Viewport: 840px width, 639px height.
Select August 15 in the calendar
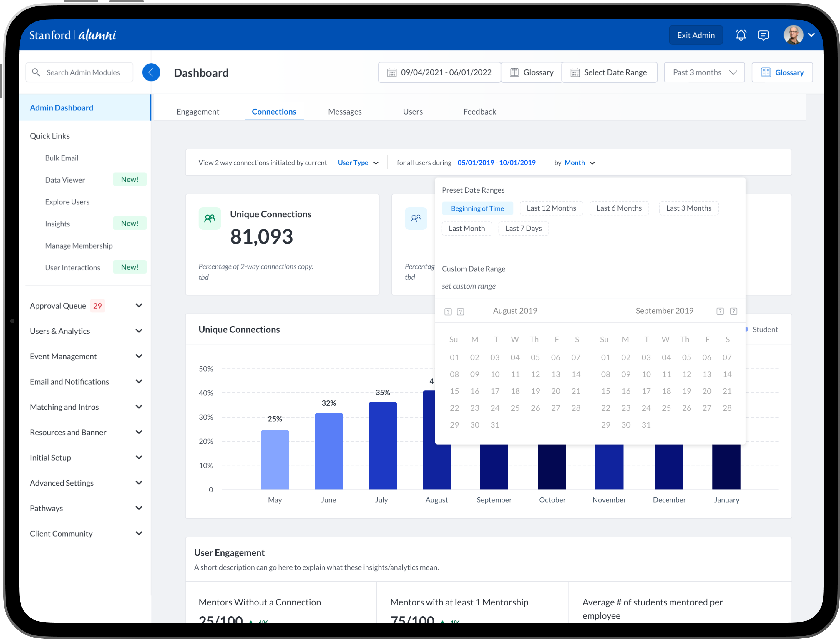coord(454,391)
